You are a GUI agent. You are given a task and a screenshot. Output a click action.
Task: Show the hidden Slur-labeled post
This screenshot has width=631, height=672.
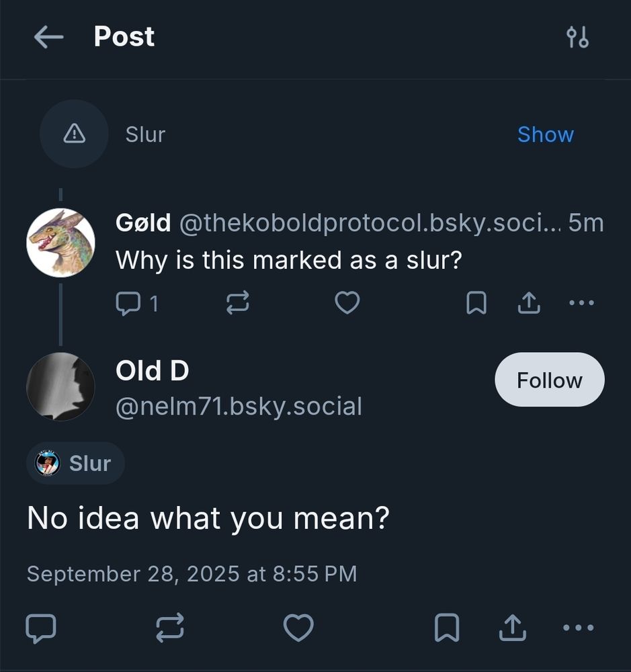[x=545, y=134]
